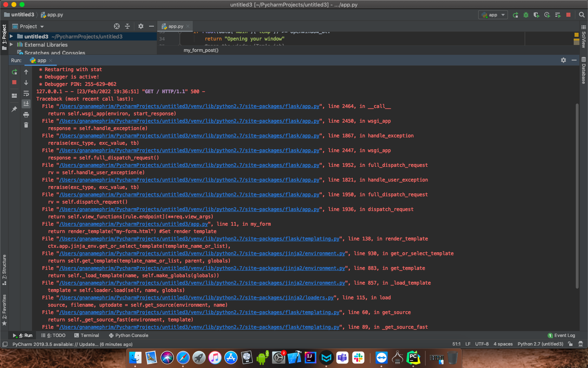
Task: Open Safari from the Dock
Action: (183, 358)
